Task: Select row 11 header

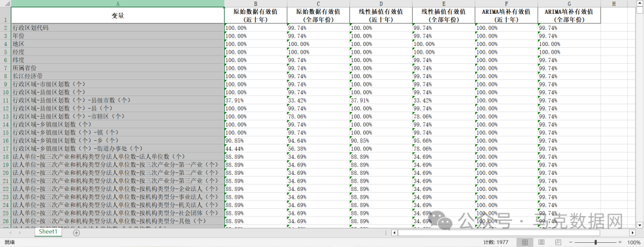Action: pyautogui.click(x=5, y=100)
